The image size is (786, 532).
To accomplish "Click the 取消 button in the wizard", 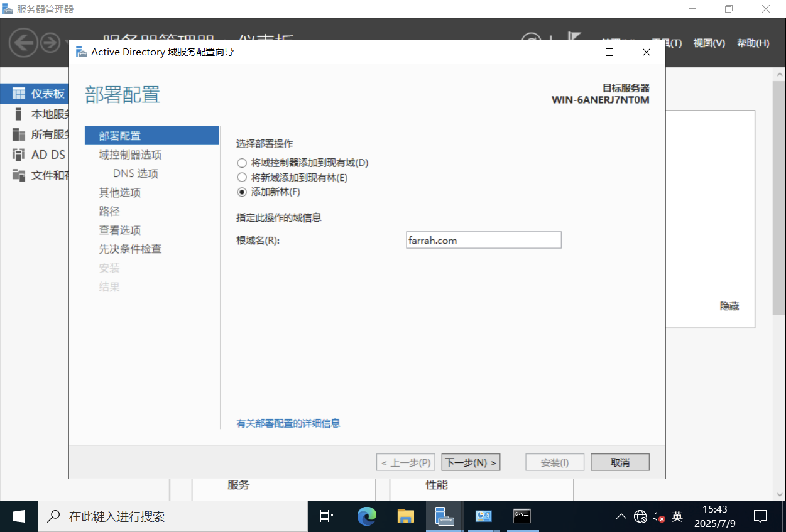I will point(620,462).
